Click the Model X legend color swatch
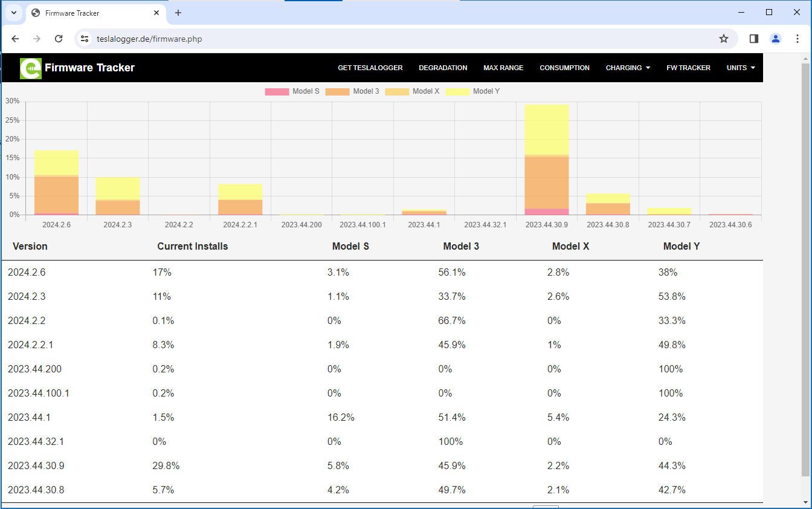The image size is (812, 509). point(397,91)
